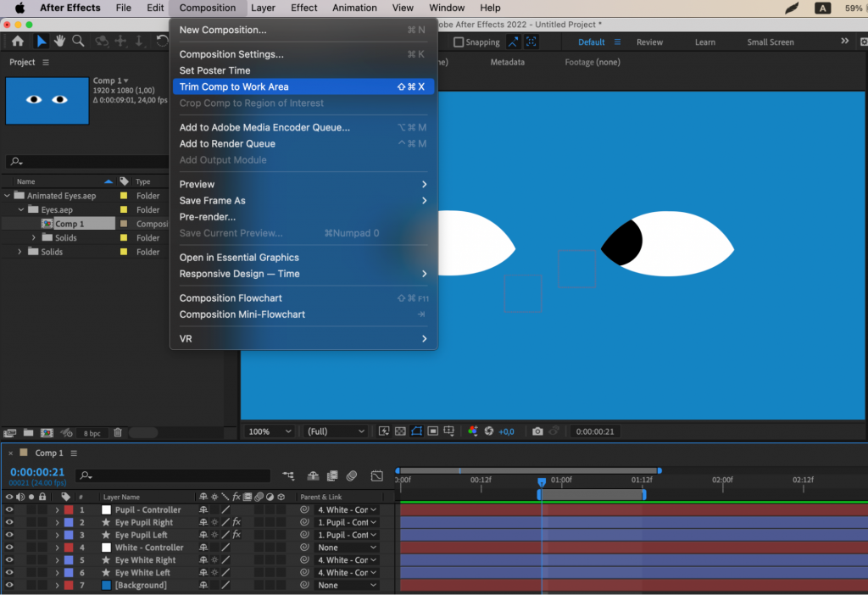
Task: Click the trash icon in the Project panel
Action: click(x=117, y=431)
